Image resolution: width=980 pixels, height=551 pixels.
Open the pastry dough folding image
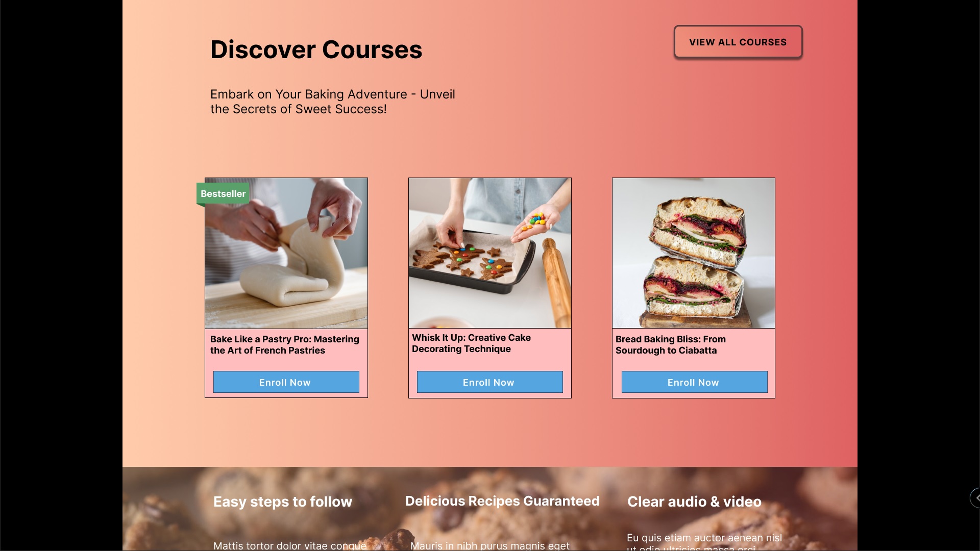(x=286, y=253)
